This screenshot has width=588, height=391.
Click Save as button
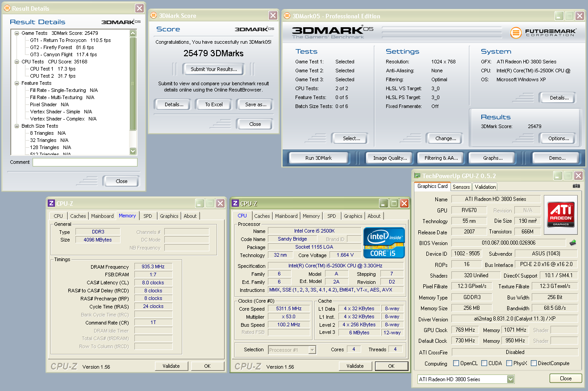point(254,104)
